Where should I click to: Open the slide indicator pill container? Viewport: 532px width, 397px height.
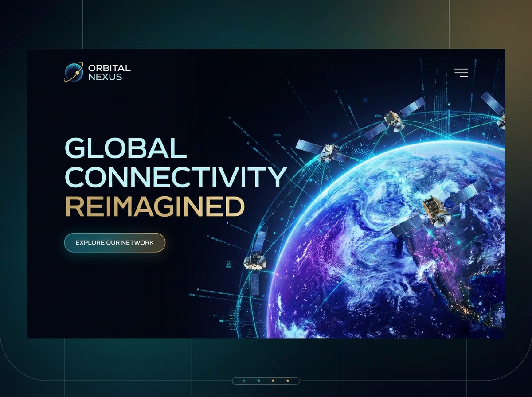(x=266, y=381)
